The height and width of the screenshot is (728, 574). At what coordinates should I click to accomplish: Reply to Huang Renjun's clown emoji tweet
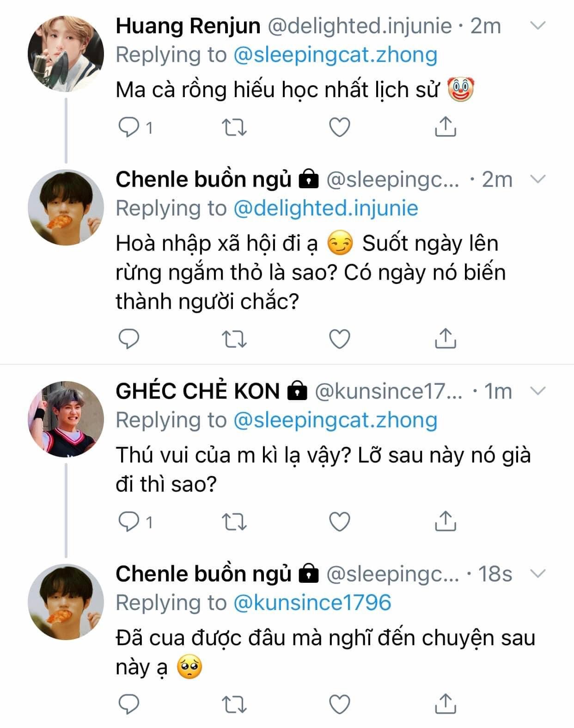tap(129, 127)
